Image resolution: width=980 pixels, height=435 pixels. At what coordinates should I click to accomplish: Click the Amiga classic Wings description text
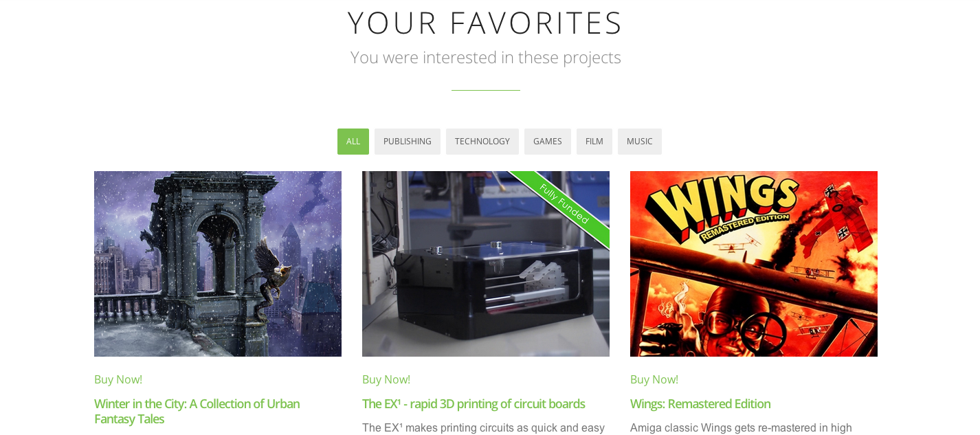pyautogui.click(x=741, y=427)
